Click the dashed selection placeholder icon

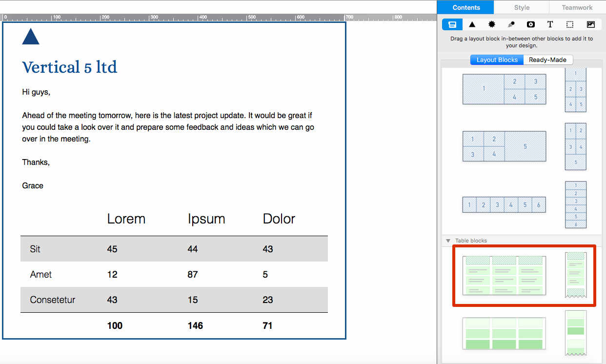(569, 24)
